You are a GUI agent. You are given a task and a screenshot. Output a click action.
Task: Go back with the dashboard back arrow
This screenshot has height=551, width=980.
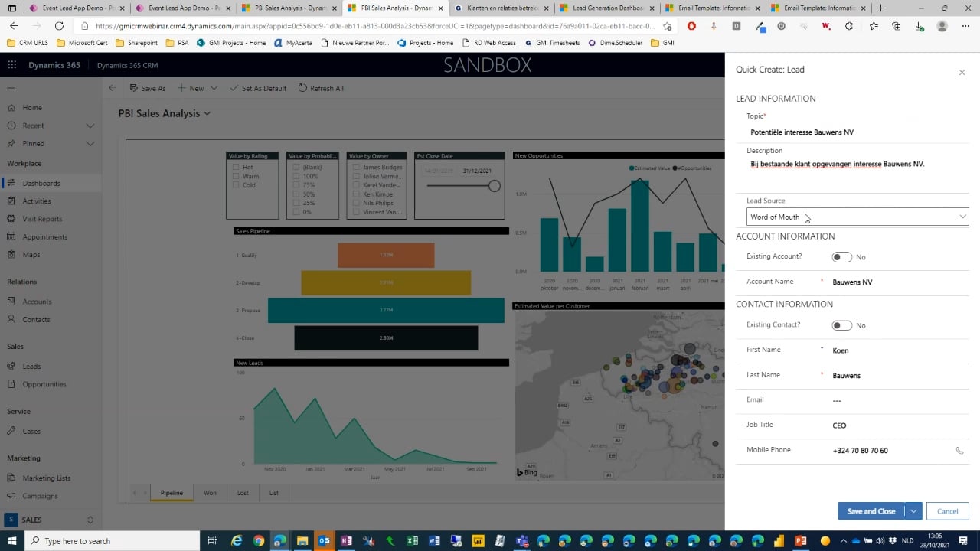113,88
